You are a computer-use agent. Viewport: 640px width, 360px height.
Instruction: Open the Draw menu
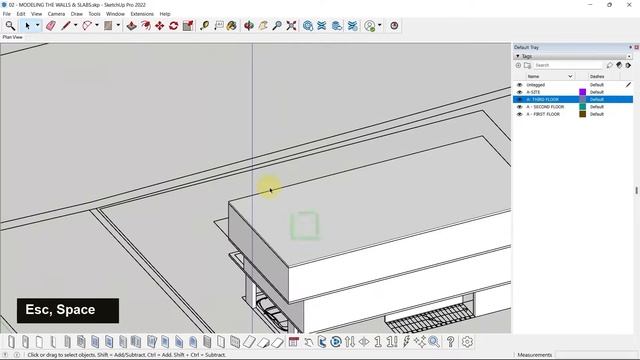(x=77, y=14)
